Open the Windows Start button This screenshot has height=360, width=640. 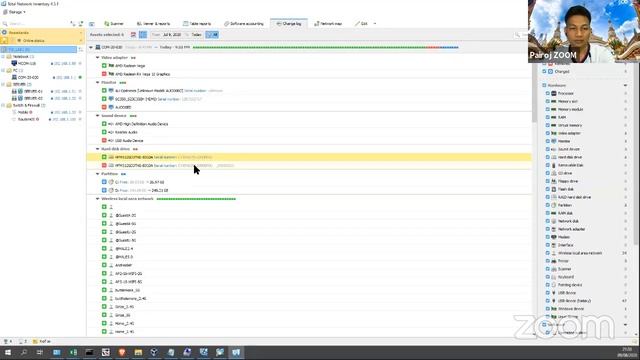(8, 352)
